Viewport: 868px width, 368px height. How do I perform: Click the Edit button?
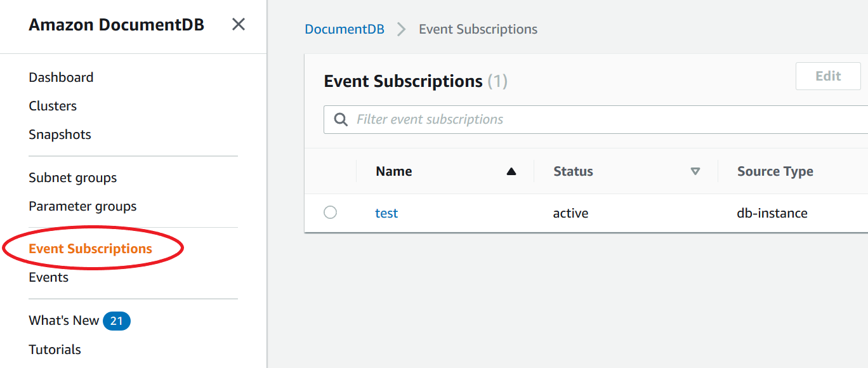coord(827,76)
